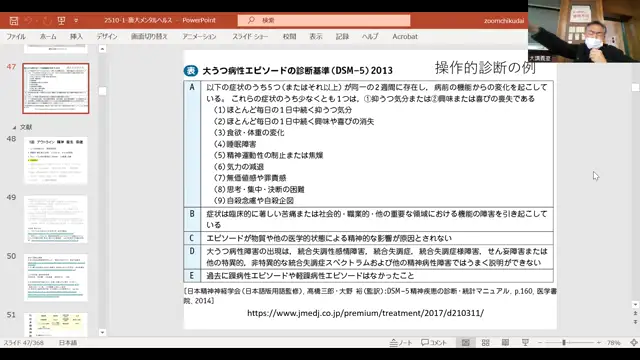Open the 表示 tab
Image resolution: width=640 pixels, height=360 pixels.
[316, 36]
